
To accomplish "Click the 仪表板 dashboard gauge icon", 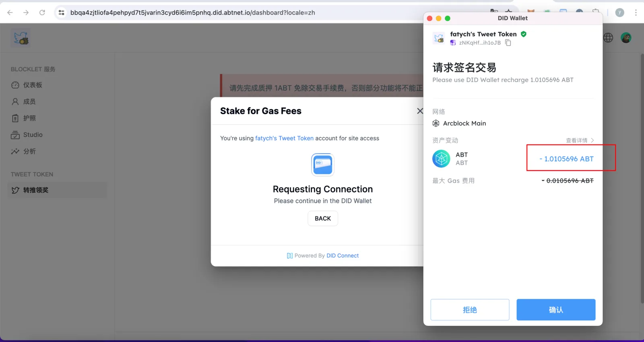I will point(15,85).
